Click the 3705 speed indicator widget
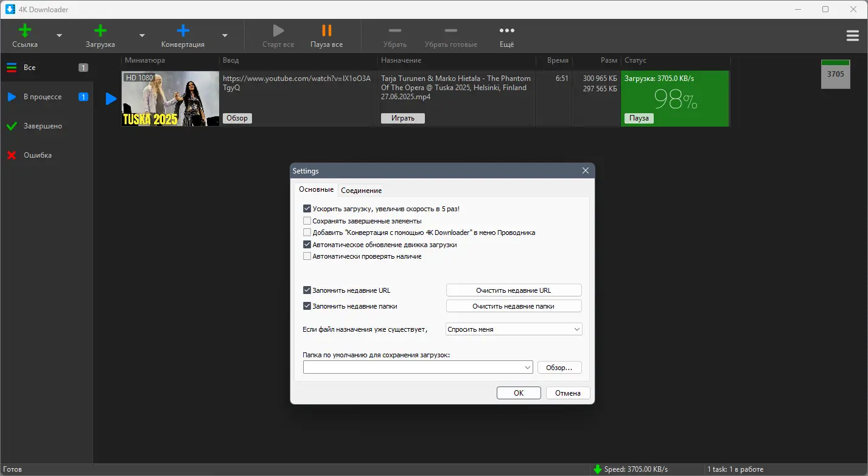The width and height of the screenshot is (868, 476). 835,74
